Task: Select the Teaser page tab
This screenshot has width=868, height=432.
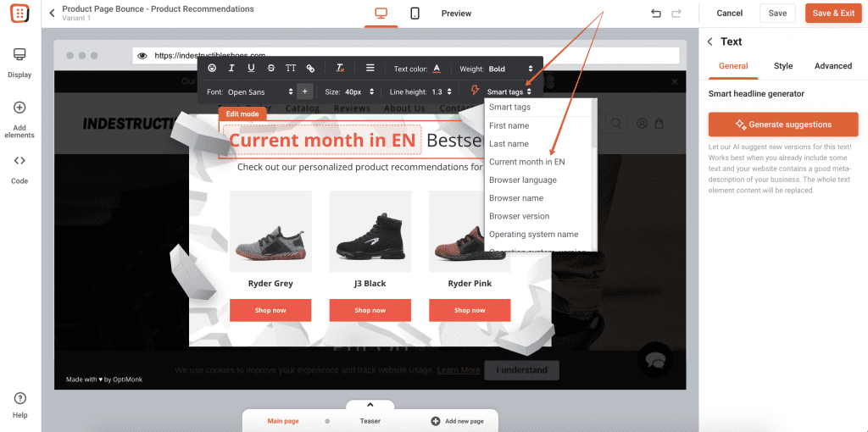Action: (x=370, y=421)
